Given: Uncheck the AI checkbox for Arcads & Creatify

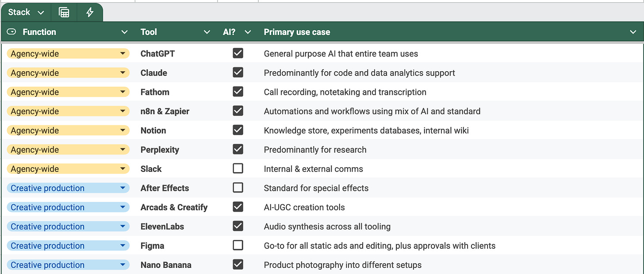Looking at the screenshot, I should point(238,207).
